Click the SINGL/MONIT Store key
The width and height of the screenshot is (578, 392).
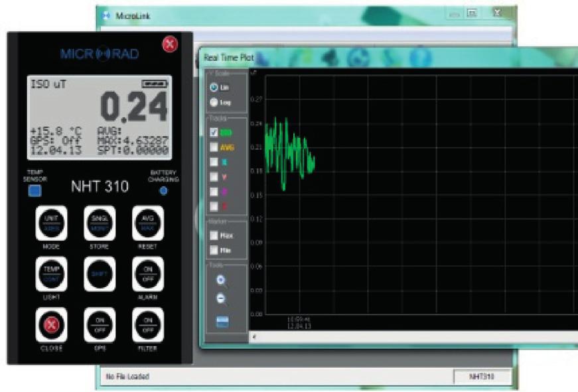click(x=100, y=224)
